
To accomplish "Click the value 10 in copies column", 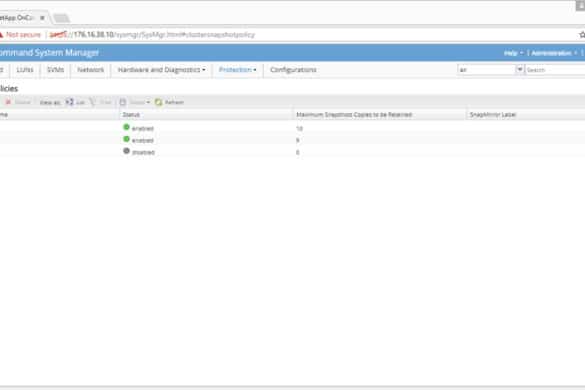I will 299,128.
